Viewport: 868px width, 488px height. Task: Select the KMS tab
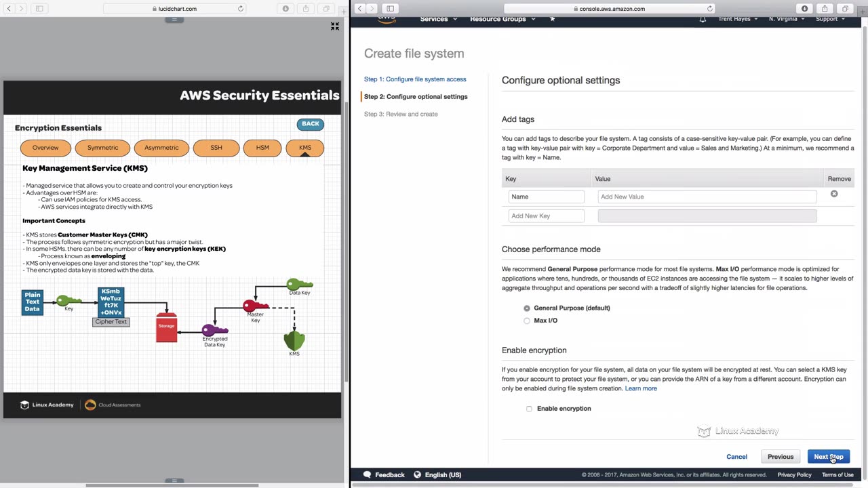click(x=305, y=148)
